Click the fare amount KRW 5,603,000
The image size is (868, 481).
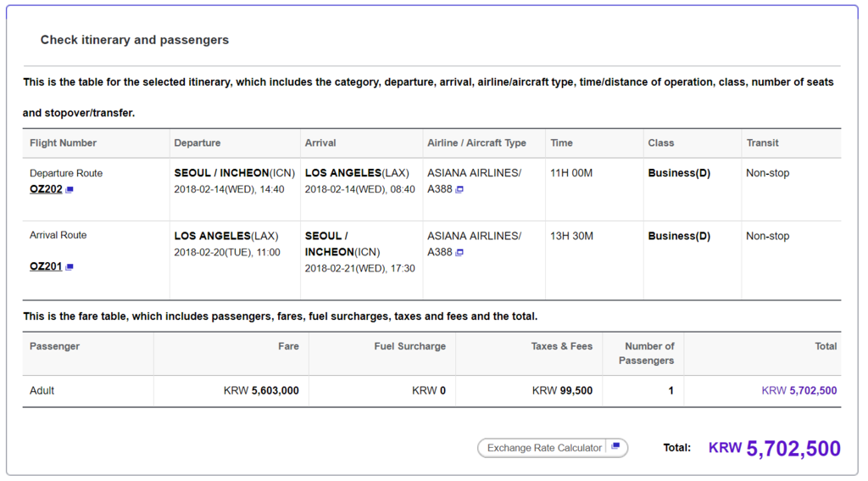coord(261,391)
